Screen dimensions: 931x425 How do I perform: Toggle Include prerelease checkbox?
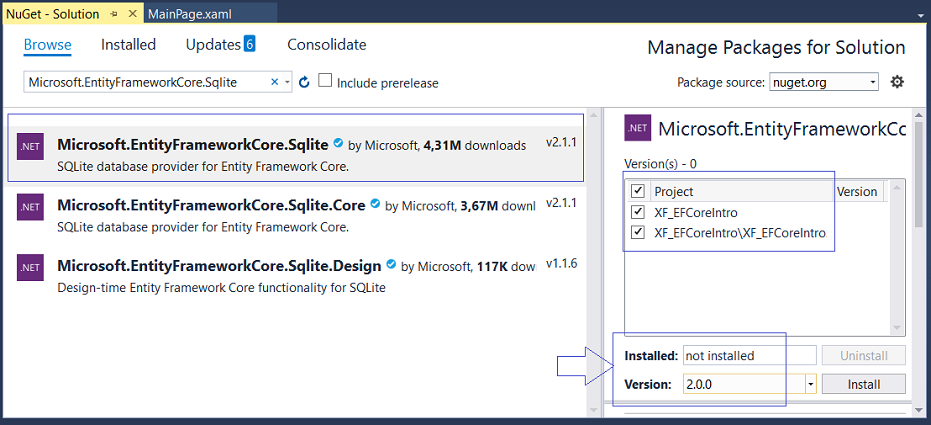pyautogui.click(x=325, y=80)
